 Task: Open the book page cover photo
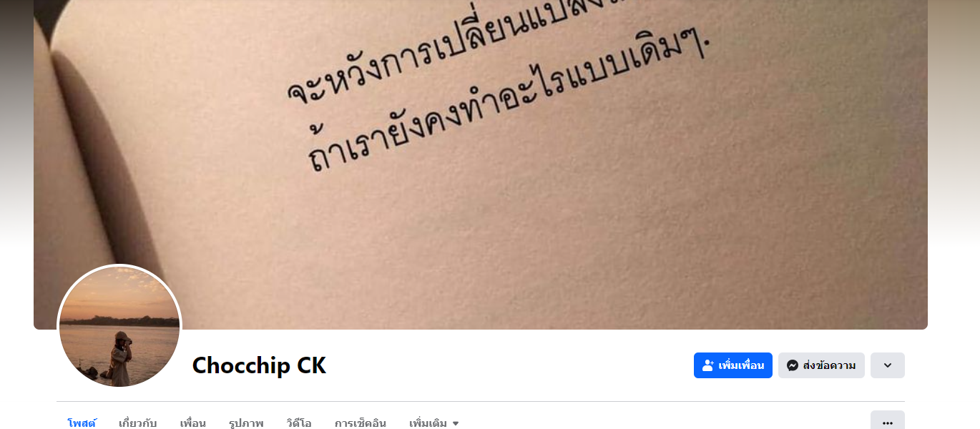point(481,164)
